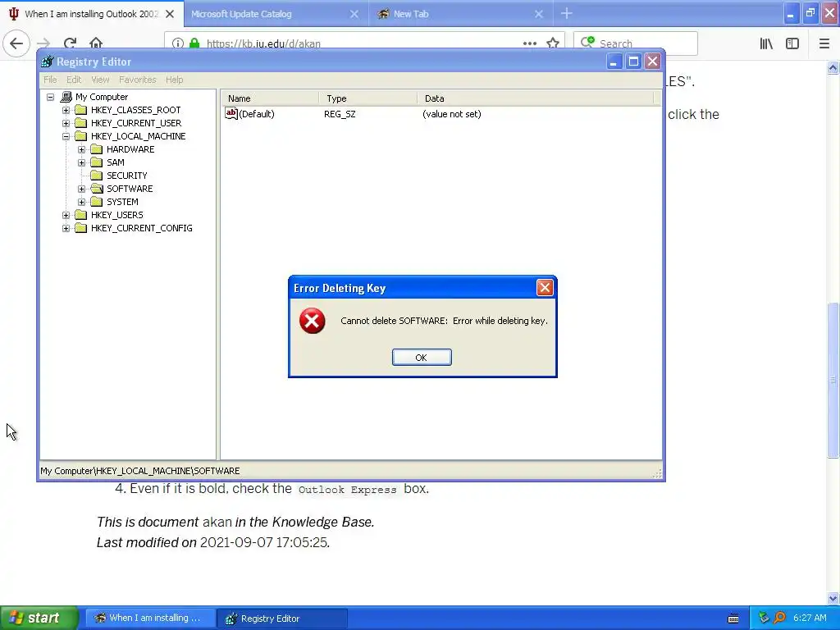Screen dimensions: 840x630
Task: Select the HKEY_CLASSES_ROOT folder icon
Action: 81,110
